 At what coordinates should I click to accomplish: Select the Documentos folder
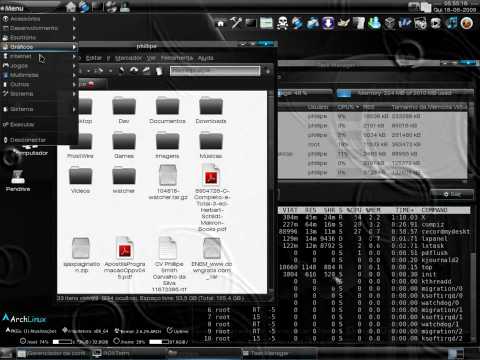coord(167,110)
